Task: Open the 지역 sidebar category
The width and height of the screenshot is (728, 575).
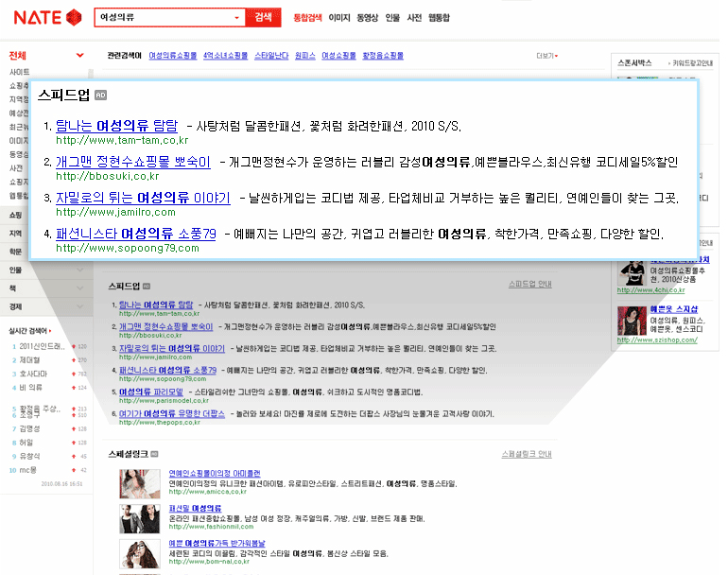Action: point(15,234)
